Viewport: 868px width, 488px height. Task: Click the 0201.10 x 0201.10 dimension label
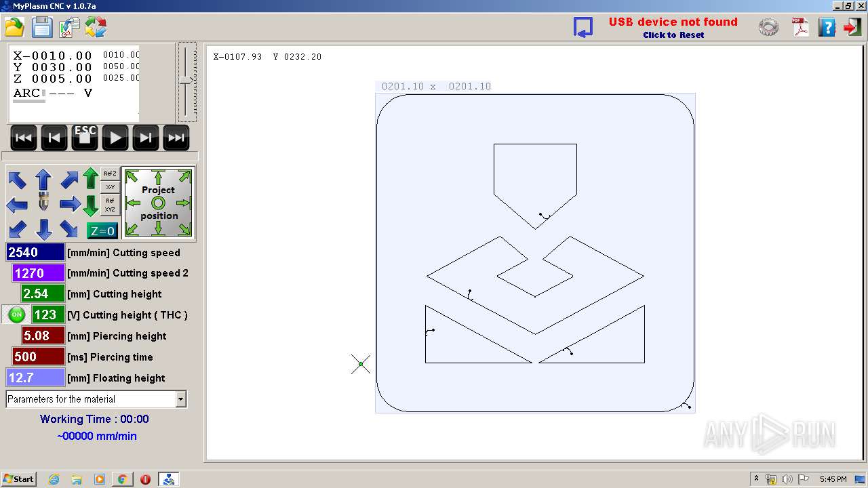(436, 86)
